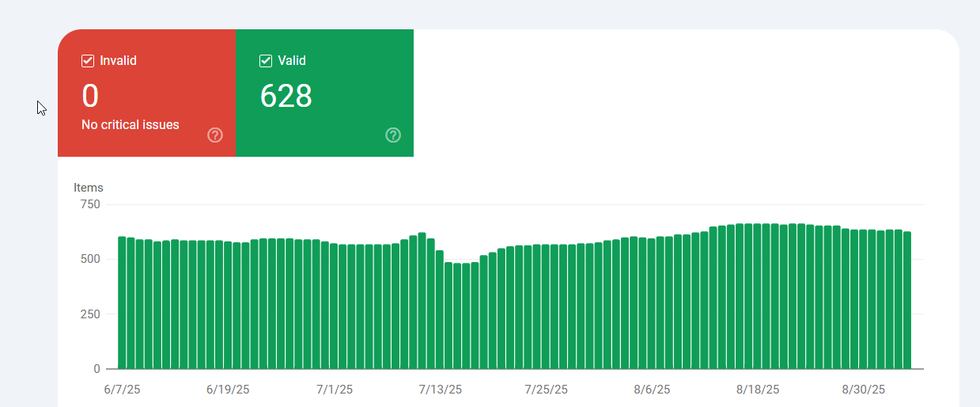The height and width of the screenshot is (407, 980).
Task: Click the last green bar in chart
Action: coord(907,300)
